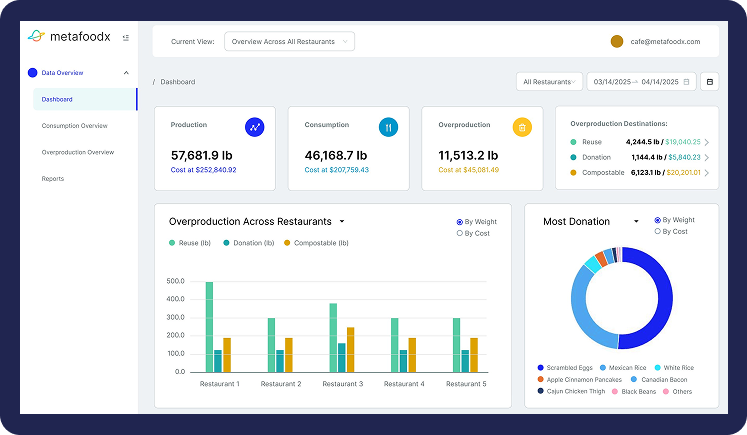Click the 11,513.2 lb overproduction value

(x=468, y=155)
